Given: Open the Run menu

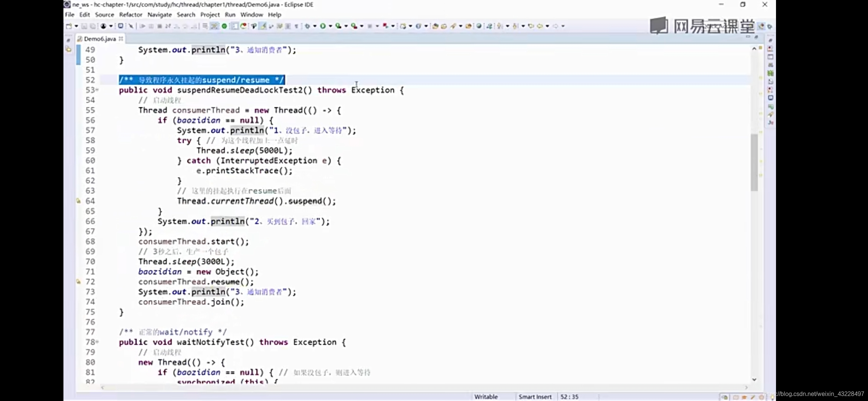Looking at the screenshot, I should (x=230, y=14).
